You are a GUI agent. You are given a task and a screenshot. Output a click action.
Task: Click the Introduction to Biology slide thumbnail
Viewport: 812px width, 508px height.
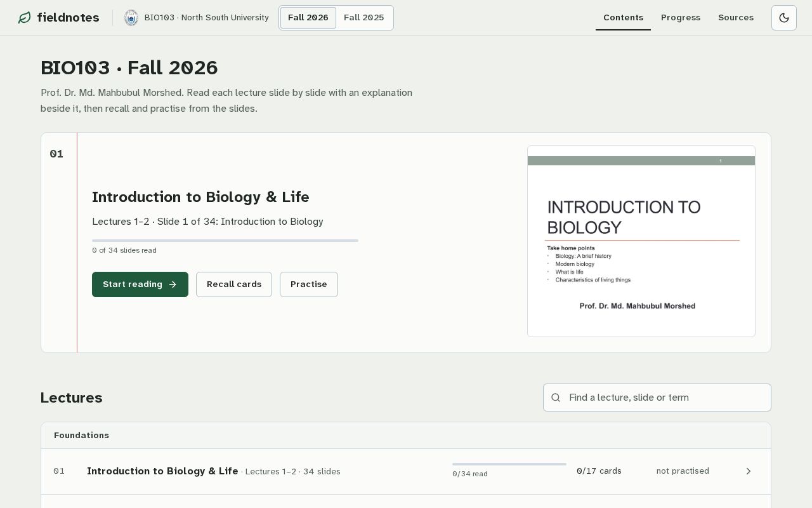pyautogui.click(x=641, y=241)
